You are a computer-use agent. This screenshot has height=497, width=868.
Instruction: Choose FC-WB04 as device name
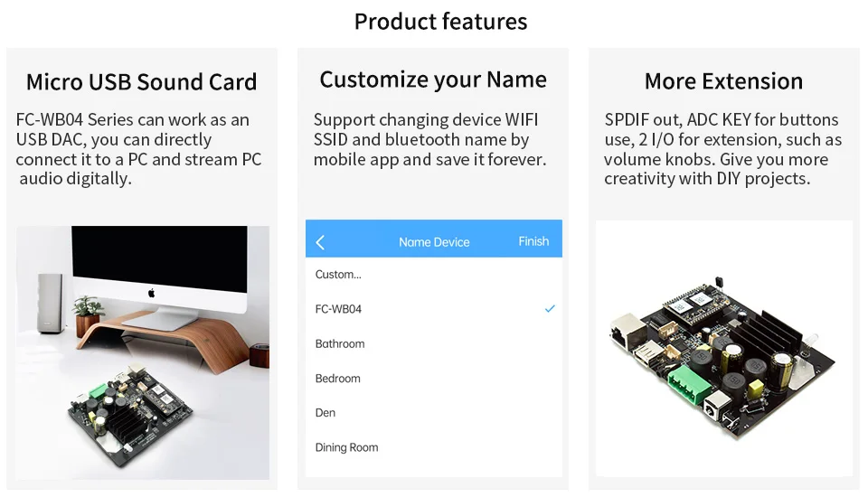434,309
